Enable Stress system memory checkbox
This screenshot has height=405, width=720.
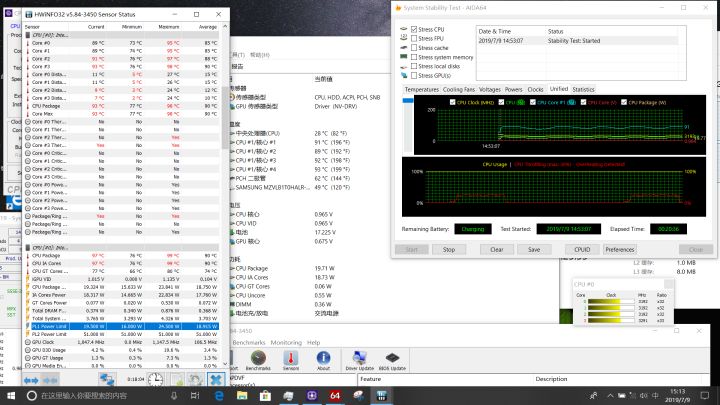[x=414, y=57]
